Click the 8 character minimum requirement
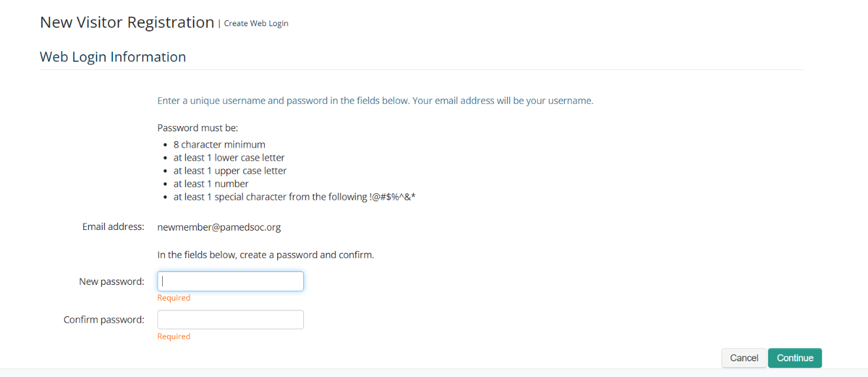This screenshot has height=377, width=868. click(220, 144)
